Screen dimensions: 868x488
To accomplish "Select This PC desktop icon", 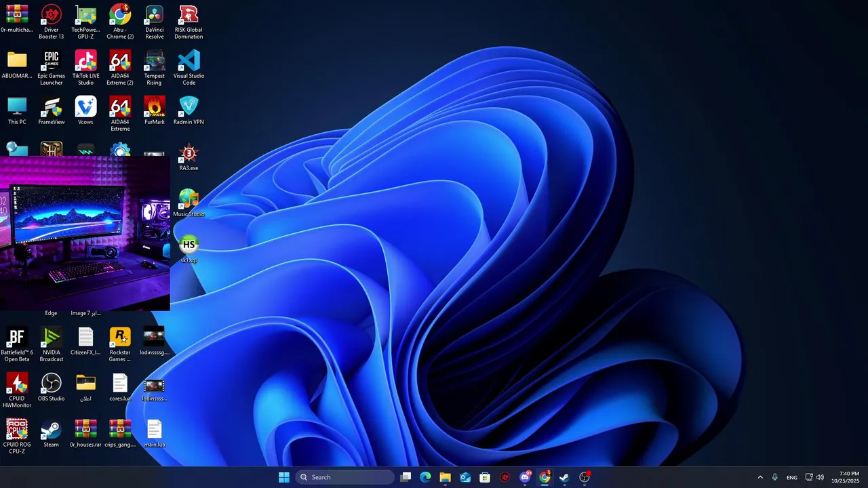I will point(17,111).
